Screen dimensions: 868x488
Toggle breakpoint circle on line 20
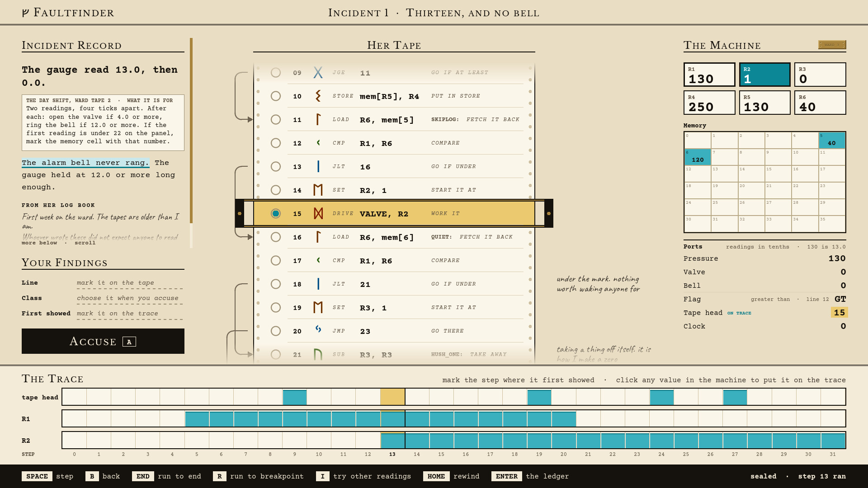276,331
